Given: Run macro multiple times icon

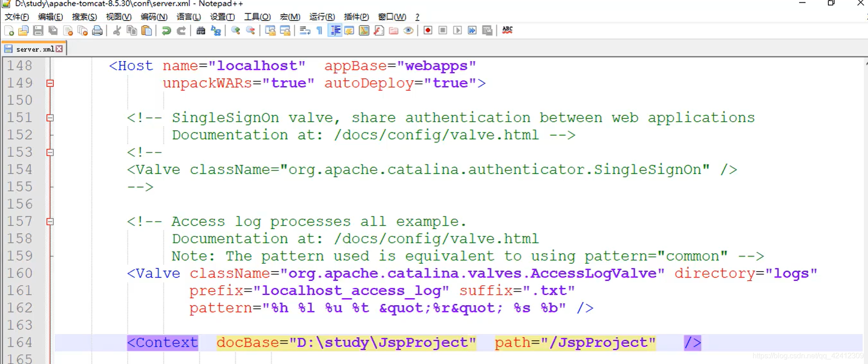Looking at the screenshot, I should click(472, 31).
